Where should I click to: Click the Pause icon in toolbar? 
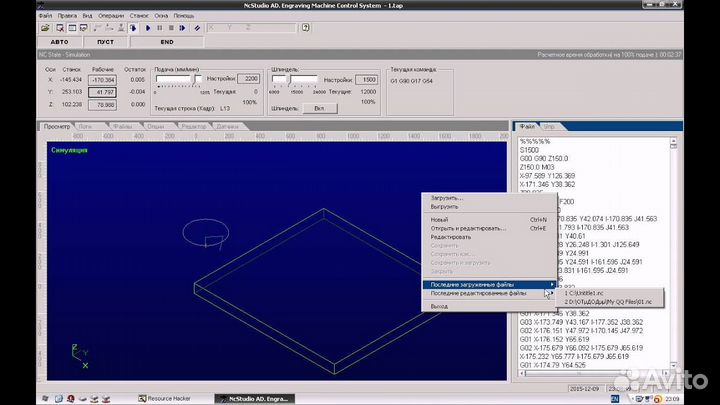(159, 29)
